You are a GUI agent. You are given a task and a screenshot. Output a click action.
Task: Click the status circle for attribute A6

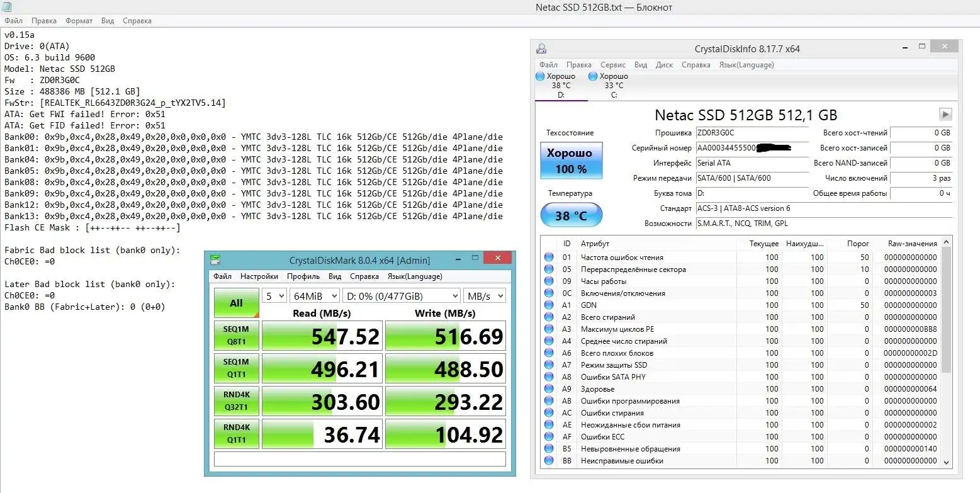pyautogui.click(x=549, y=353)
